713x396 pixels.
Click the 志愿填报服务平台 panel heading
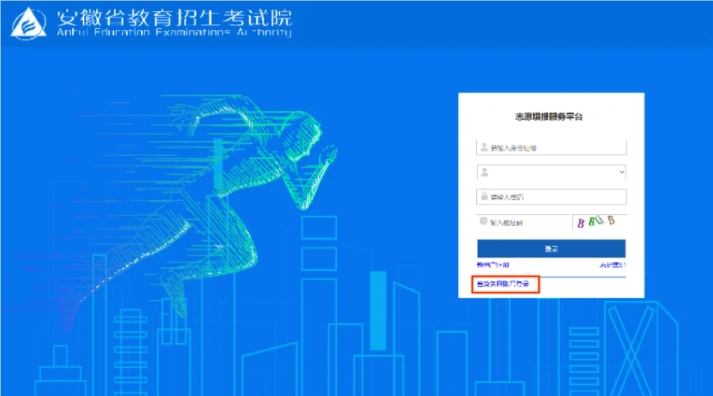[x=548, y=117]
